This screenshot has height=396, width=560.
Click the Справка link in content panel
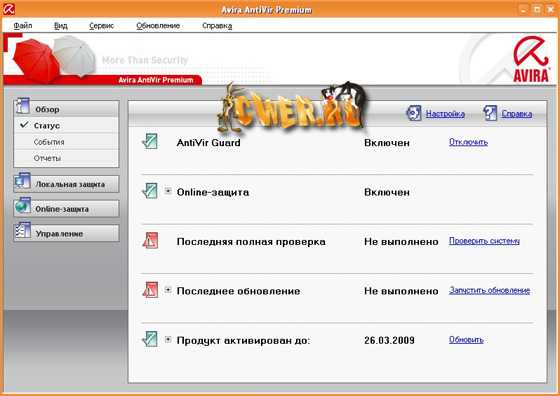[x=517, y=114]
